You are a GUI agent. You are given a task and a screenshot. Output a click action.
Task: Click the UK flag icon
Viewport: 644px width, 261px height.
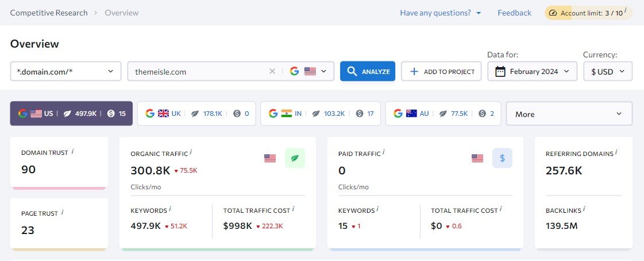coord(163,114)
